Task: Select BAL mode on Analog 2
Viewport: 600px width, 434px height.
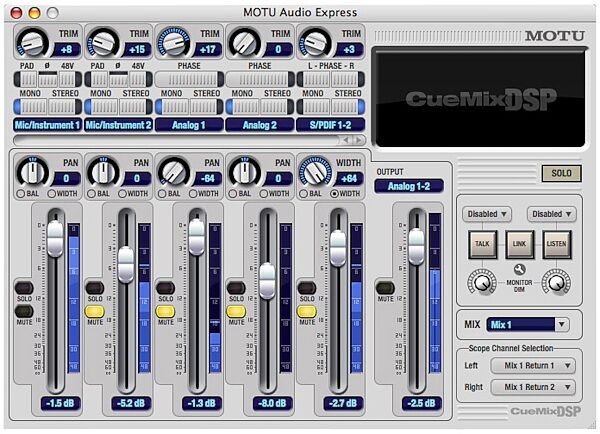Action: coord(232,194)
